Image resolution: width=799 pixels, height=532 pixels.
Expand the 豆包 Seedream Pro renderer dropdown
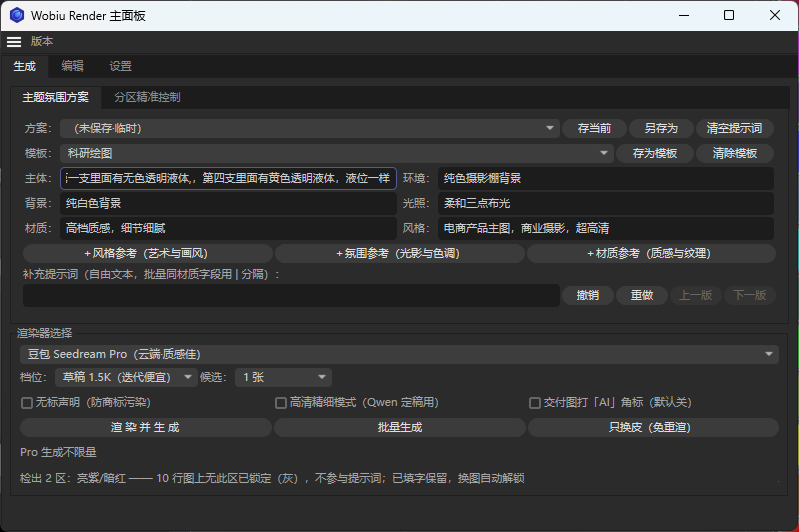(400, 354)
